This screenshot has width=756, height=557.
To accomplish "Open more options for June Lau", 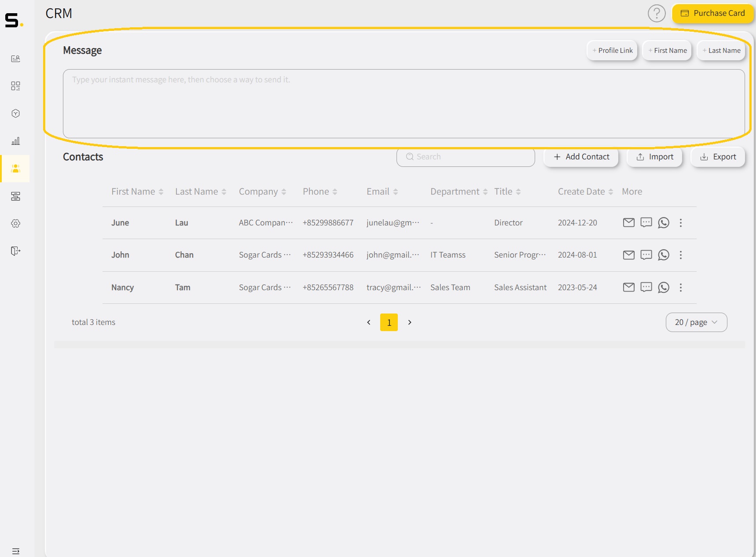I will coord(681,223).
